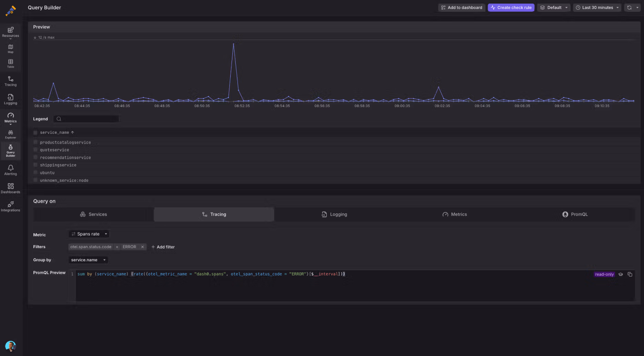Viewport: 644px width, 356px height.
Task: Click Add filter button
Action: [x=163, y=247]
